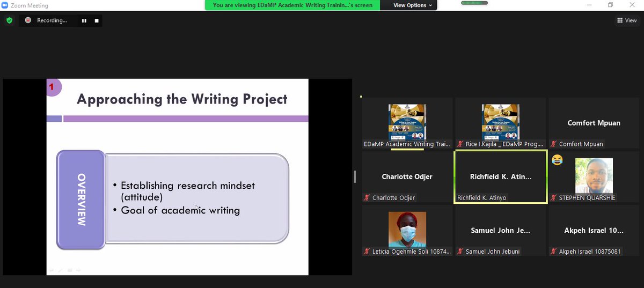The image size is (644, 288).
Task: Click muted mic icon beside STEPHEN QUARSHIE
Action: coord(554,198)
